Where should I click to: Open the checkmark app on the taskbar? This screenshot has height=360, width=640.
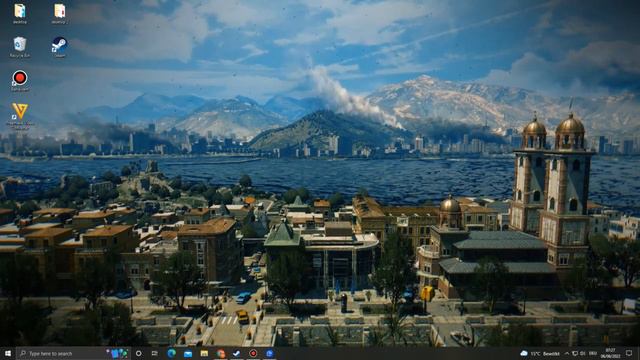[x=237, y=353]
